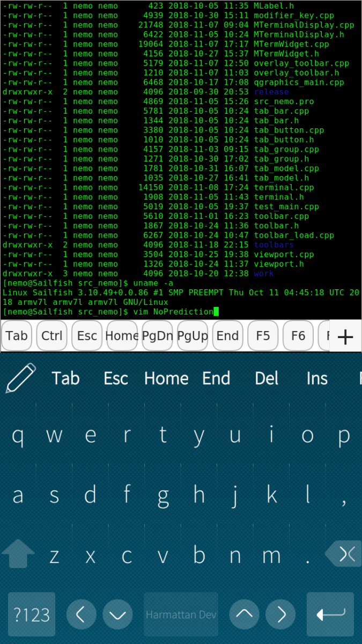Viewport: 362px width, 644px height.
Task: Tap Ins in keyboard top row
Action: [x=317, y=378]
